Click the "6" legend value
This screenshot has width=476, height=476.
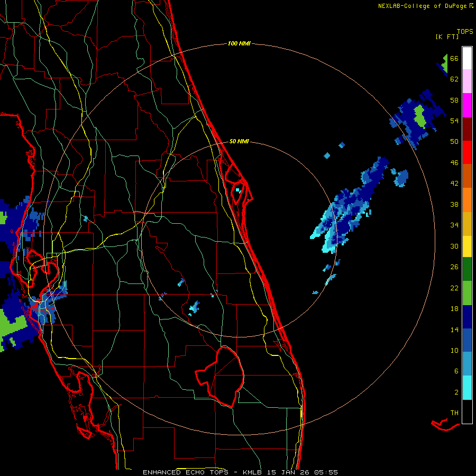click(456, 371)
